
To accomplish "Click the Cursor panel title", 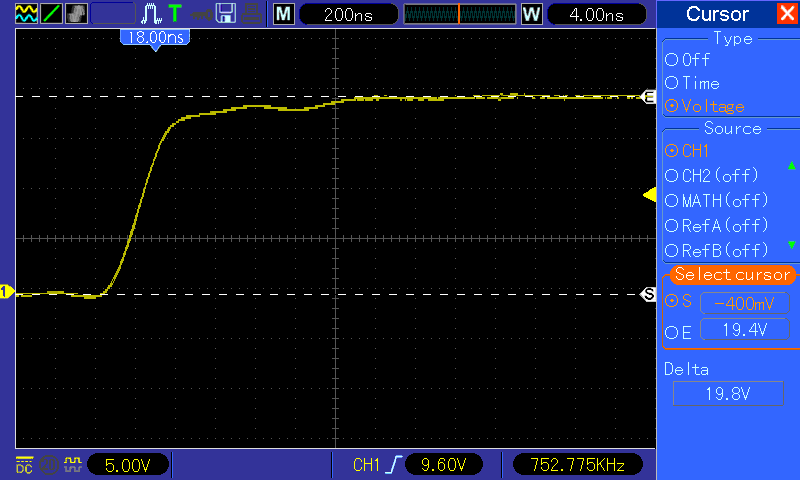I will (717, 14).
